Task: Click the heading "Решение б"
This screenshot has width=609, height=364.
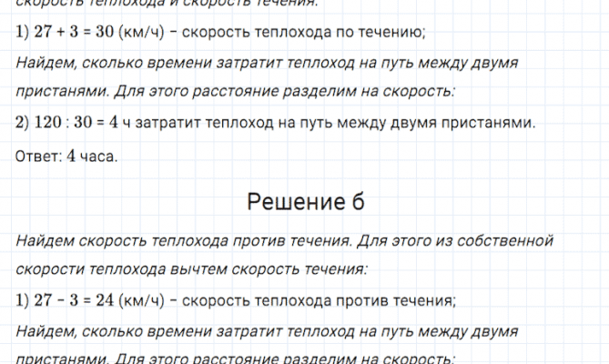Action: (x=306, y=202)
